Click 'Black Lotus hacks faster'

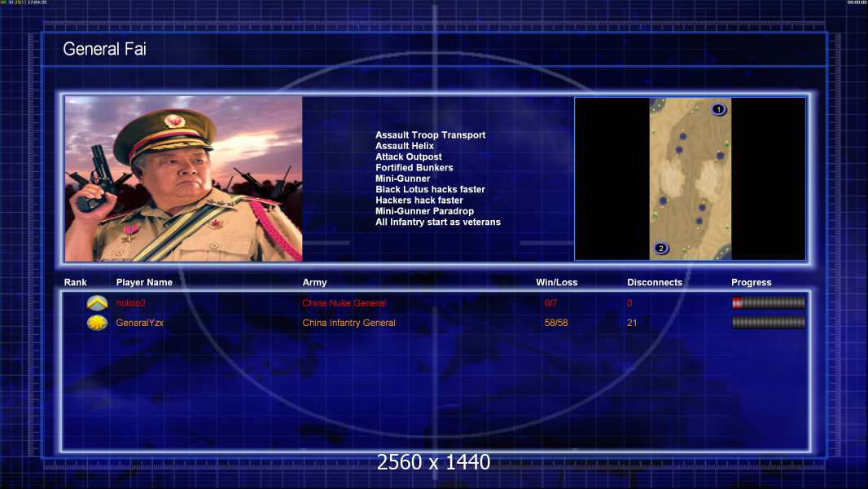click(430, 189)
